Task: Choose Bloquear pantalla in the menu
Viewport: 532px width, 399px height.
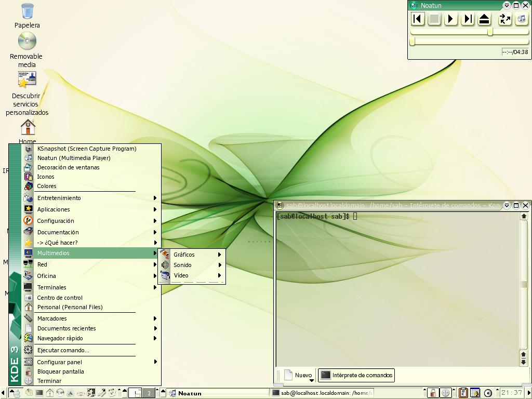Action: (x=91, y=371)
